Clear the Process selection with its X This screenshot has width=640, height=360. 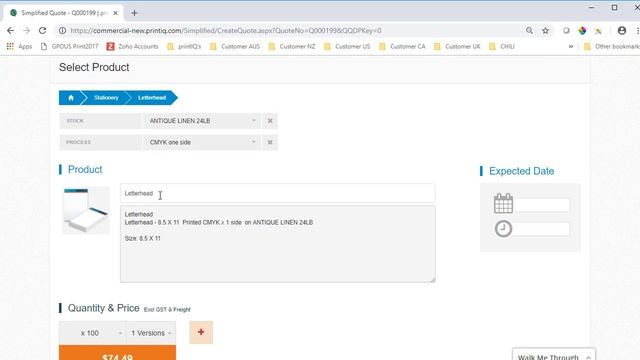pos(270,142)
